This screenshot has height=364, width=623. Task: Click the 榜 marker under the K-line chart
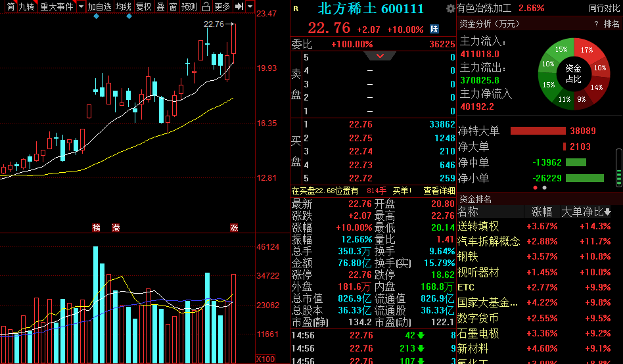(96, 227)
